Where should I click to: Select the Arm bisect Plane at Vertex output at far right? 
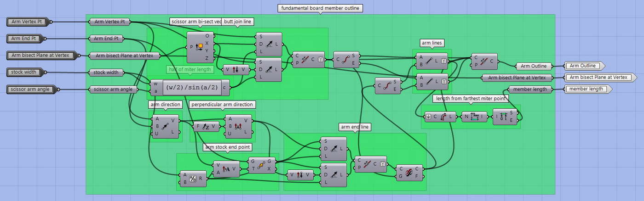tap(601, 77)
